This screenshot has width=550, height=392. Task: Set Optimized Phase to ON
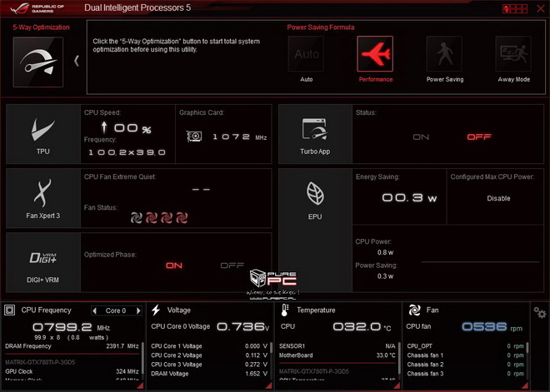coord(174,265)
